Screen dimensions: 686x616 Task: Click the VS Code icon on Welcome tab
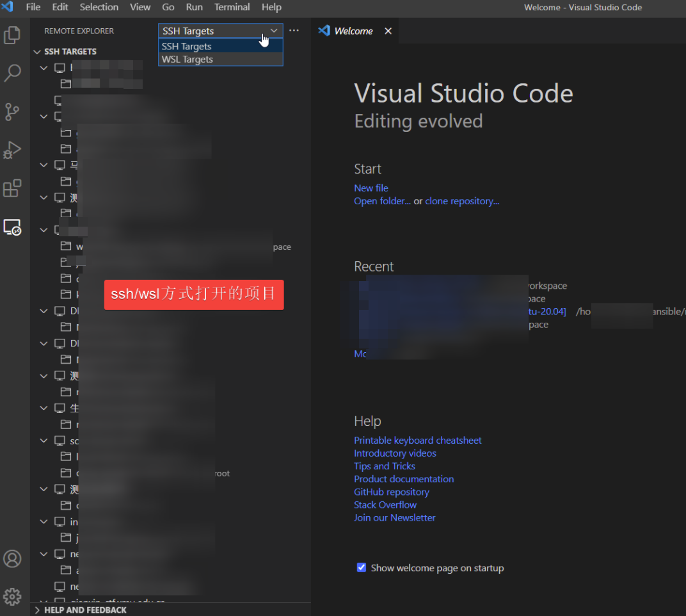324,31
